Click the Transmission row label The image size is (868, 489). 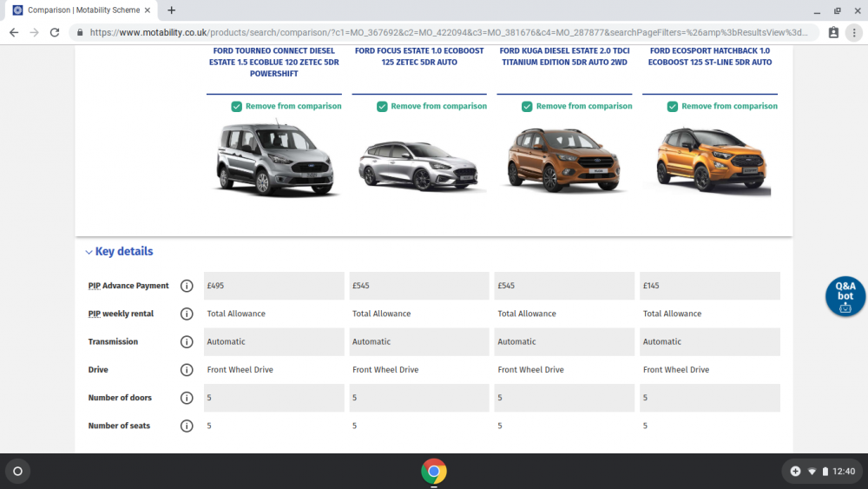(x=113, y=341)
